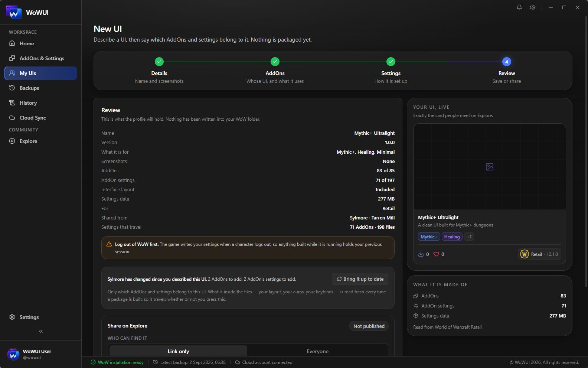Click the download count icon
This screenshot has width=588, height=368.
coord(421,254)
